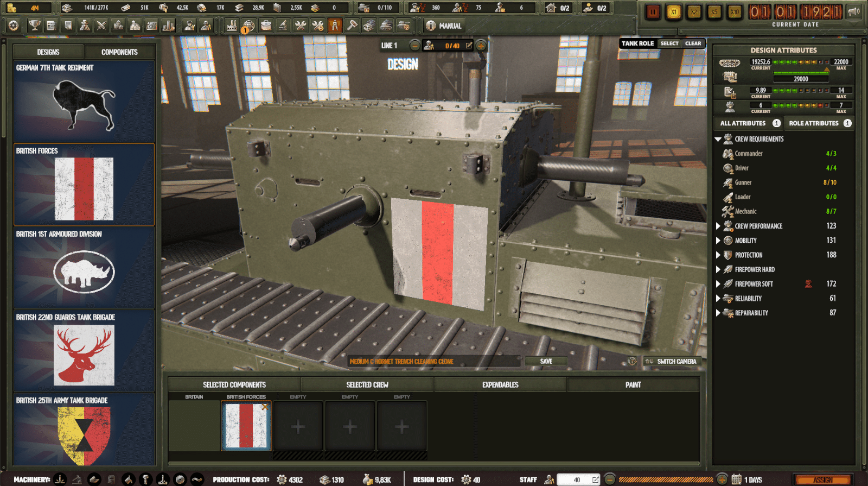Open the trophy achievements icon
The width and height of the screenshot is (868, 486).
tap(34, 26)
